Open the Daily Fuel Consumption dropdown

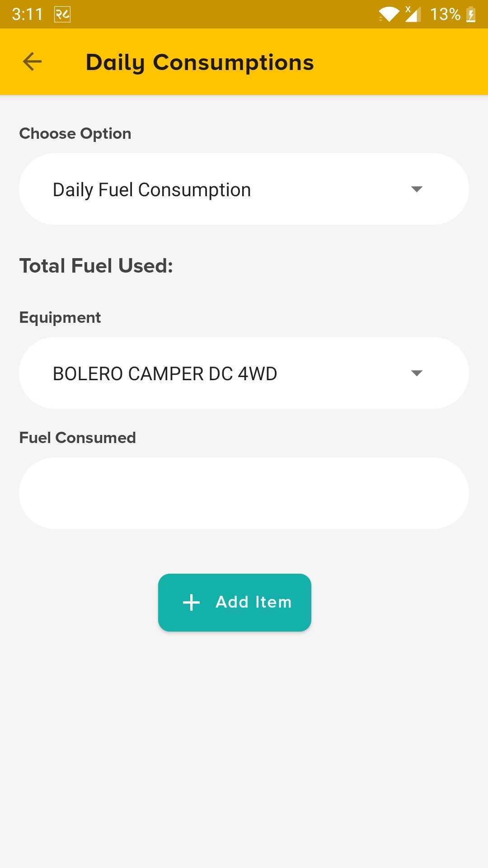tap(244, 189)
